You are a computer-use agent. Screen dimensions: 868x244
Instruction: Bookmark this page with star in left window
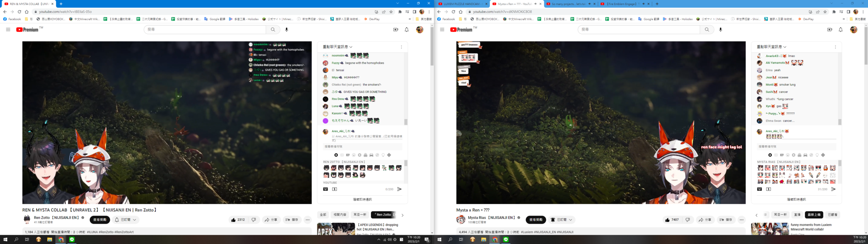click(391, 12)
